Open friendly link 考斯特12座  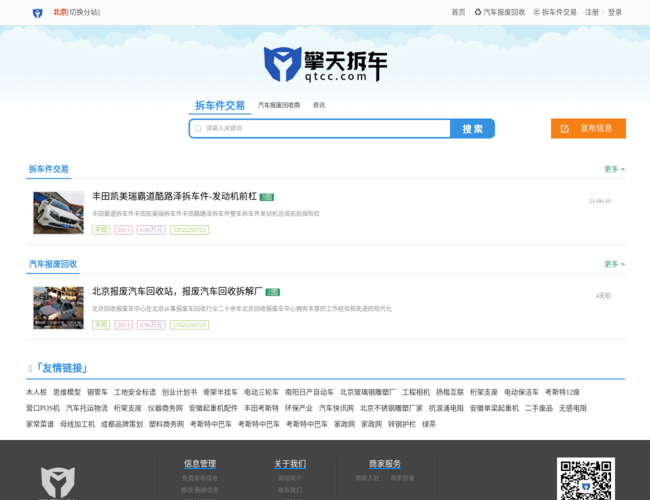pyautogui.click(x=563, y=392)
